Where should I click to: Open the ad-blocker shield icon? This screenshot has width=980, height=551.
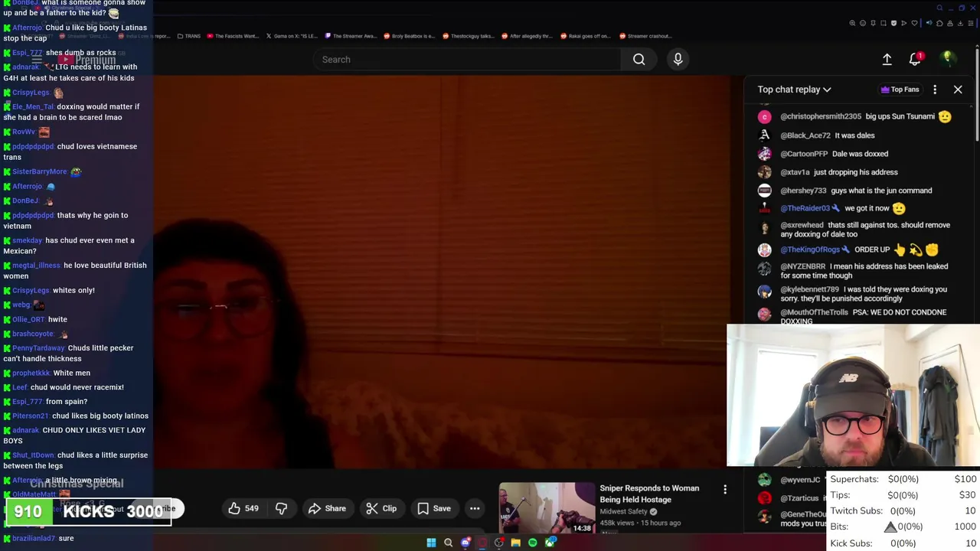tap(893, 23)
